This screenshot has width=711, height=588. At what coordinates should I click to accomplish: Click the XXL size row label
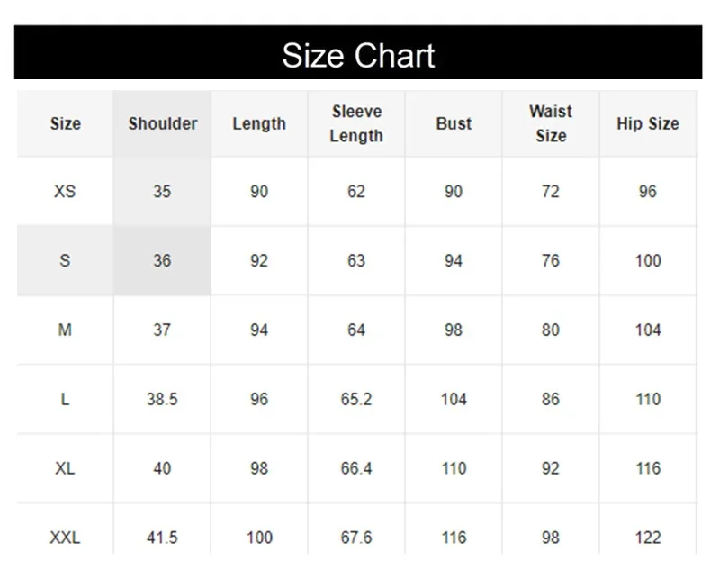[65, 538]
